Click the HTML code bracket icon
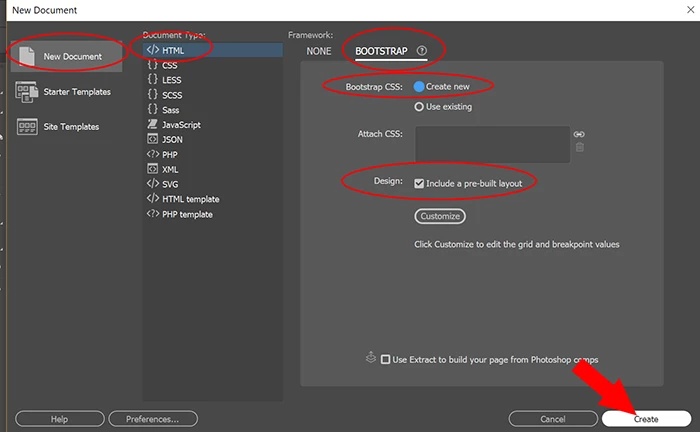 pos(153,50)
